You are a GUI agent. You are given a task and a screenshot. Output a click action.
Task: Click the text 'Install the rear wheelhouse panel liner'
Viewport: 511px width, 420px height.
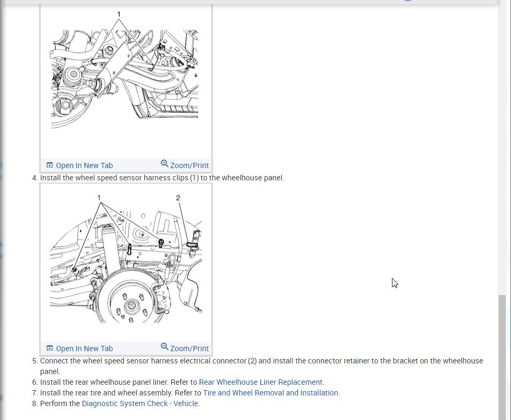[x=104, y=382]
